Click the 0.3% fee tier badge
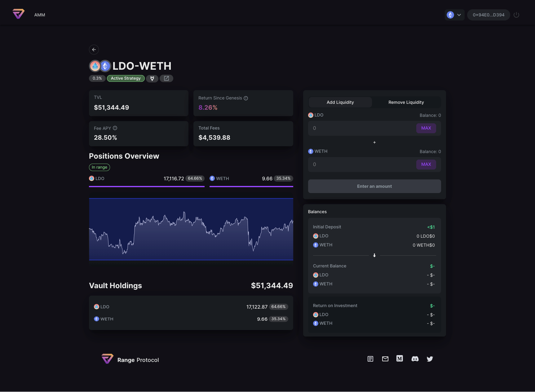The width and height of the screenshot is (535, 392). tap(97, 78)
